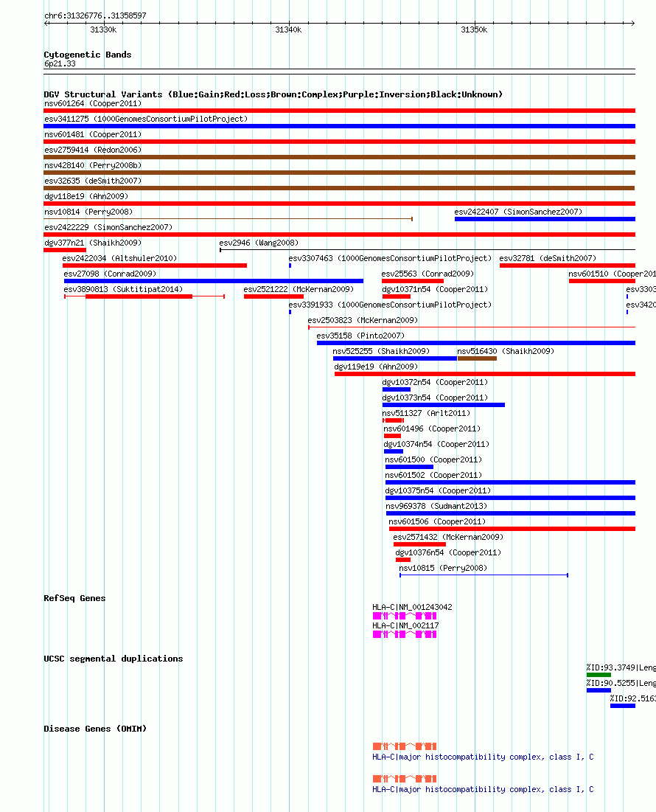Click the dgv10371n54 (Cooper2011) label
The height and width of the screenshot is (812, 656).
pos(435,290)
